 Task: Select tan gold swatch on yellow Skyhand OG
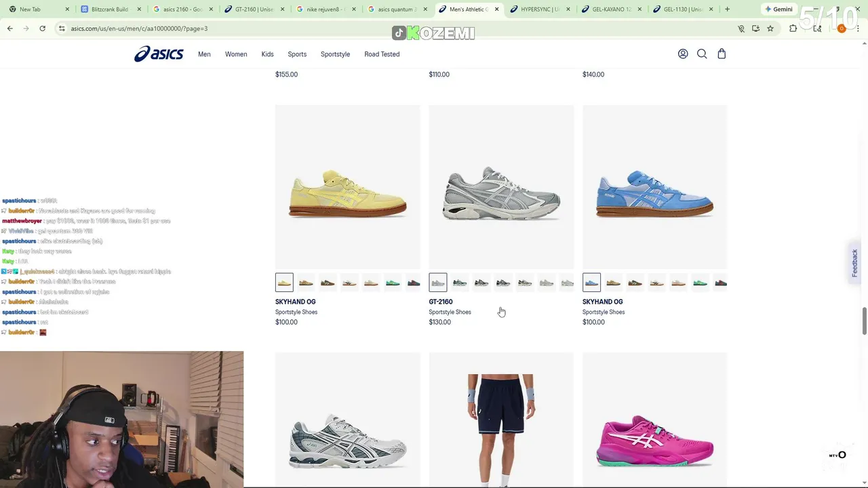[x=306, y=283]
